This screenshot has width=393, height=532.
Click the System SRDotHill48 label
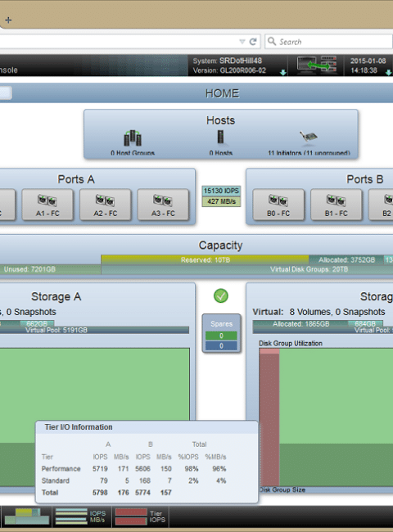point(228,61)
